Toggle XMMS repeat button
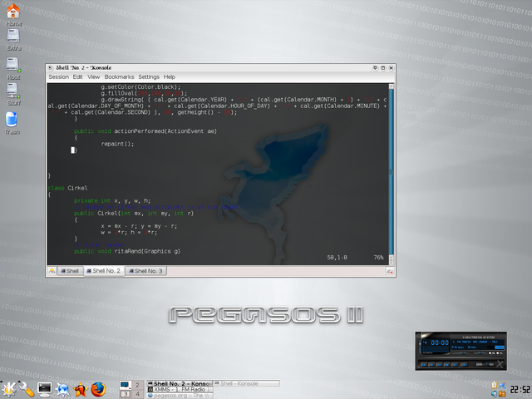This screenshot has height=399, width=532. coord(491,364)
